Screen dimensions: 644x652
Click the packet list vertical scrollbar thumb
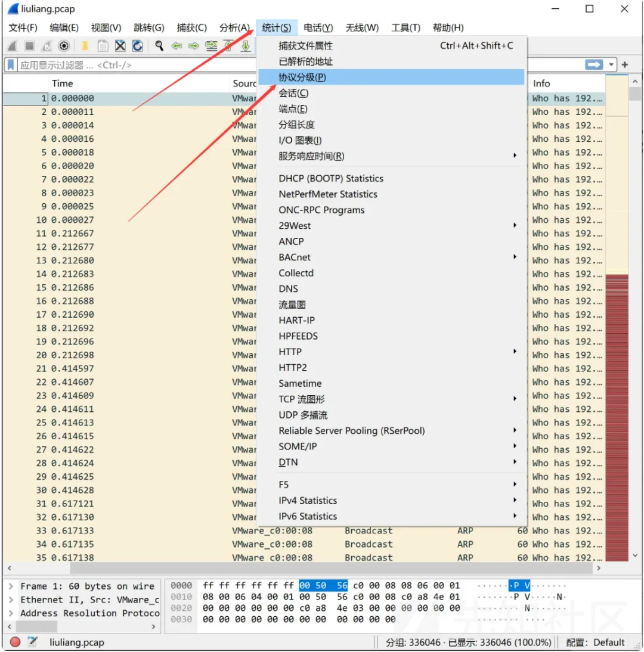tap(635, 94)
